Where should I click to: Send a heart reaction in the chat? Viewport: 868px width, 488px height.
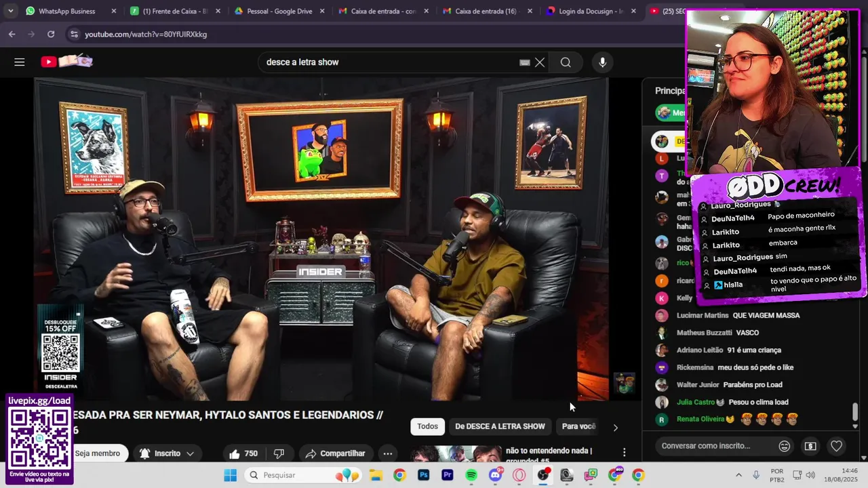point(836,446)
